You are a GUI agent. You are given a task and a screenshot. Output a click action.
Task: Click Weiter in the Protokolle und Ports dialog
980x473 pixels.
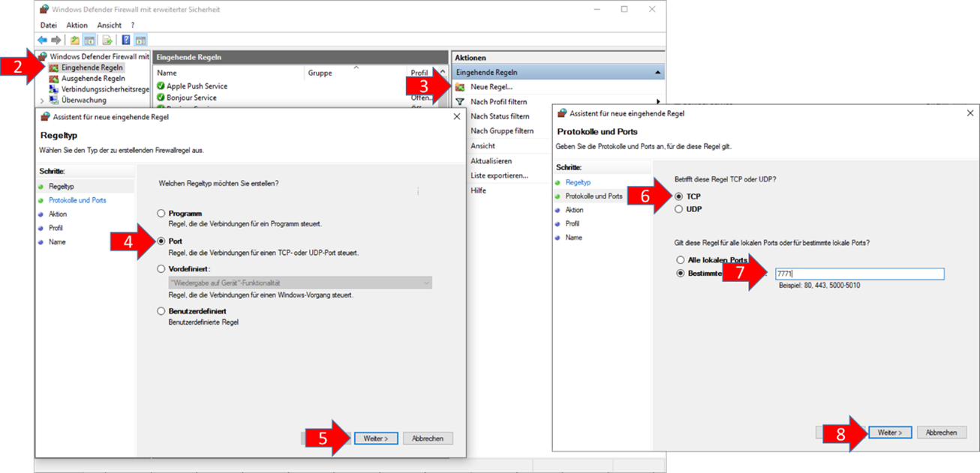coord(890,433)
